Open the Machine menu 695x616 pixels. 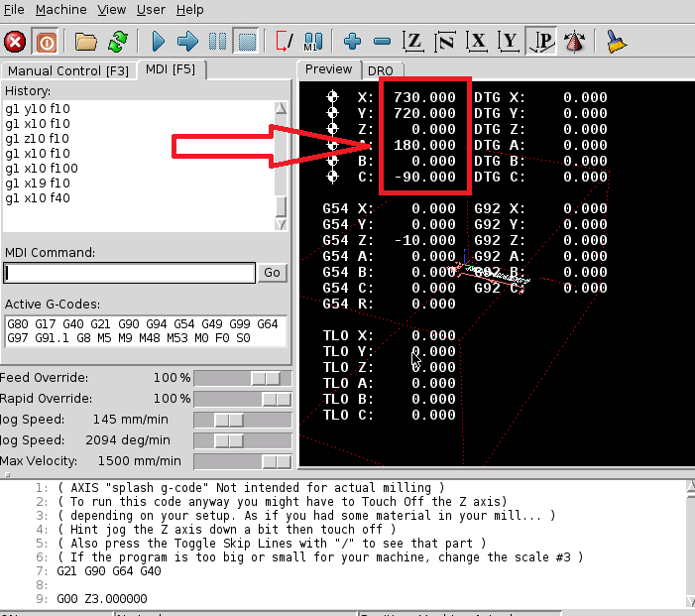click(60, 10)
